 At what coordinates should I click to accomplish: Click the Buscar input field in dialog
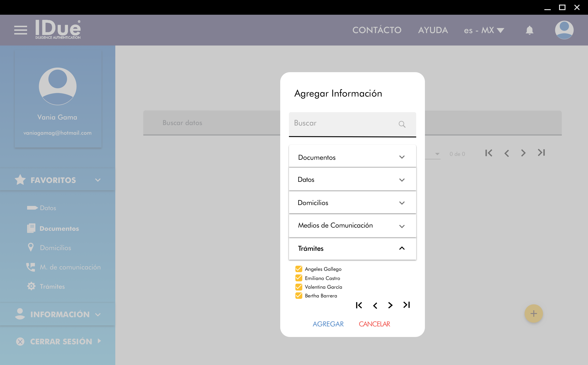click(342, 123)
